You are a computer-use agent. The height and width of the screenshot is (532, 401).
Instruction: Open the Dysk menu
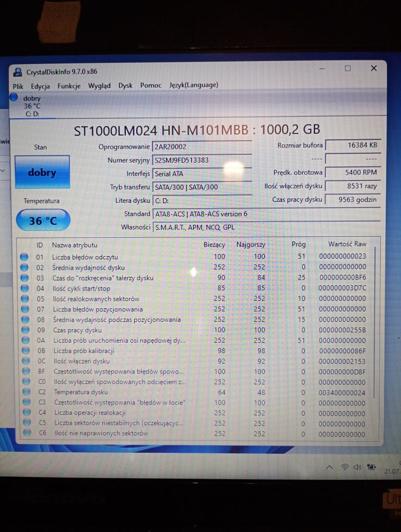(125, 86)
